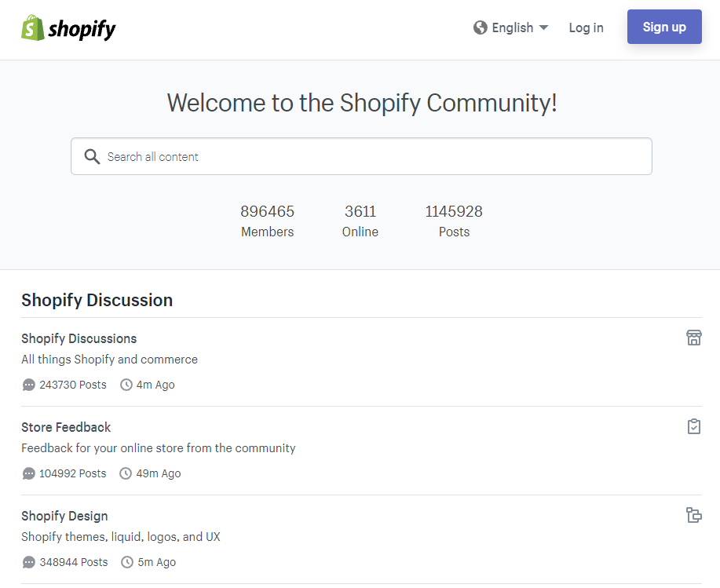Viewport: 720px width, 588px height.
Task: Click the design icon beside Shopify Design
Action: (x=693, y=515)
